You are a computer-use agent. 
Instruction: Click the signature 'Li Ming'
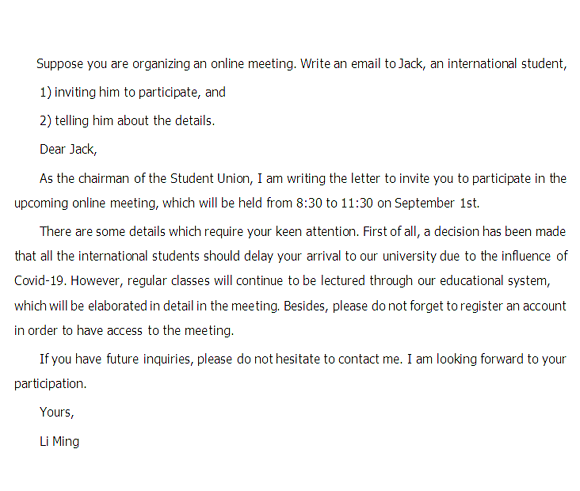[60, 441]
